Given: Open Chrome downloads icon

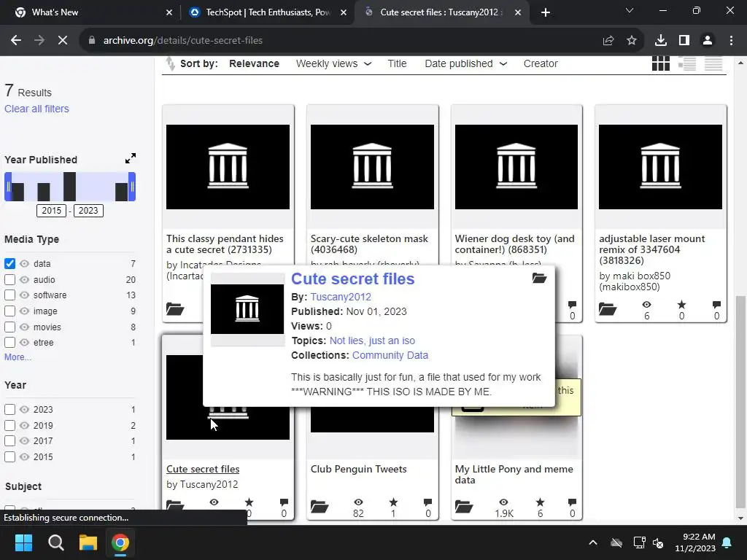Looking at the screenshot, I should pyautogui.click(x=661, y=41).
